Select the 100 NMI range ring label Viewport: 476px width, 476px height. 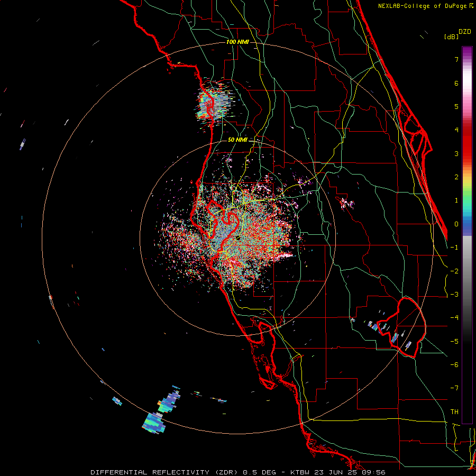coord(237,42)
